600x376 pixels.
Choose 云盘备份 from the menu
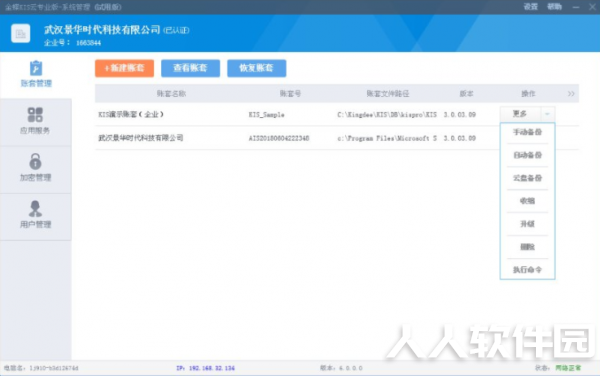527,178
